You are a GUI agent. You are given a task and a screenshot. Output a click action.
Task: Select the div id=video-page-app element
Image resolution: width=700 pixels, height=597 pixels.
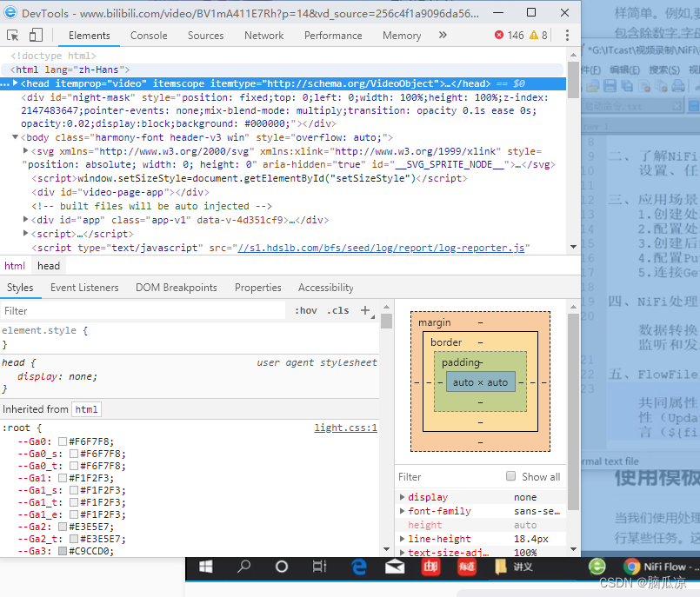(120, 192)
